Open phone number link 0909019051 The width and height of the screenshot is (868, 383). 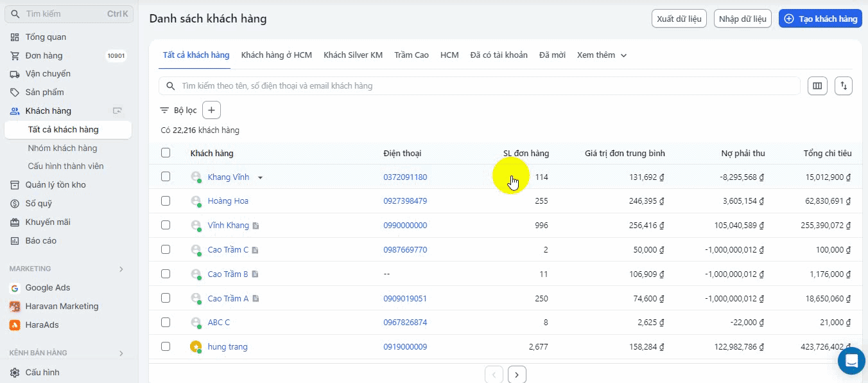pos(405,299)
